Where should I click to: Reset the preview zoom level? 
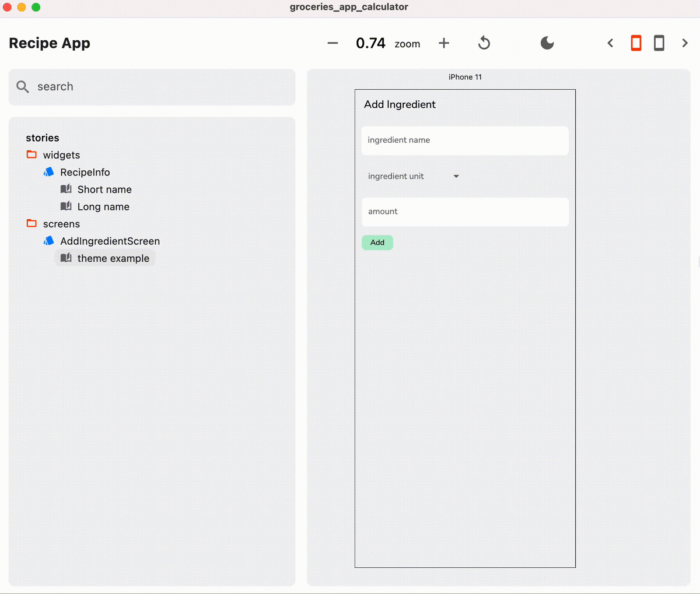(x=484, y=43)
